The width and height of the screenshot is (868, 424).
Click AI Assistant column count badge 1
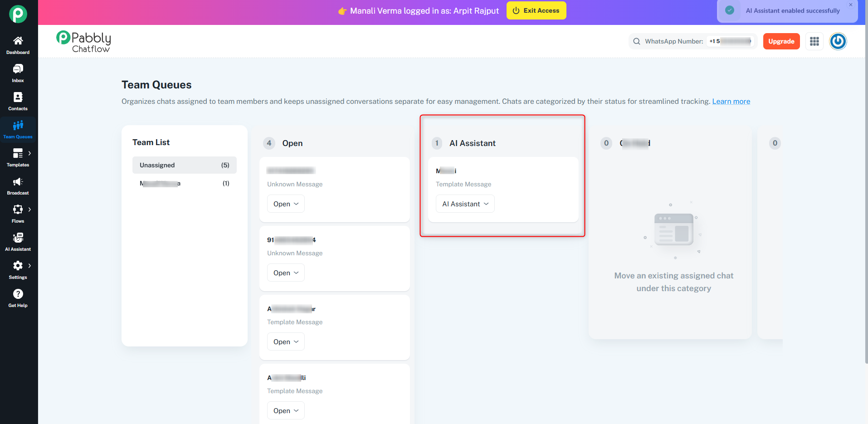[x=437, y=143]
